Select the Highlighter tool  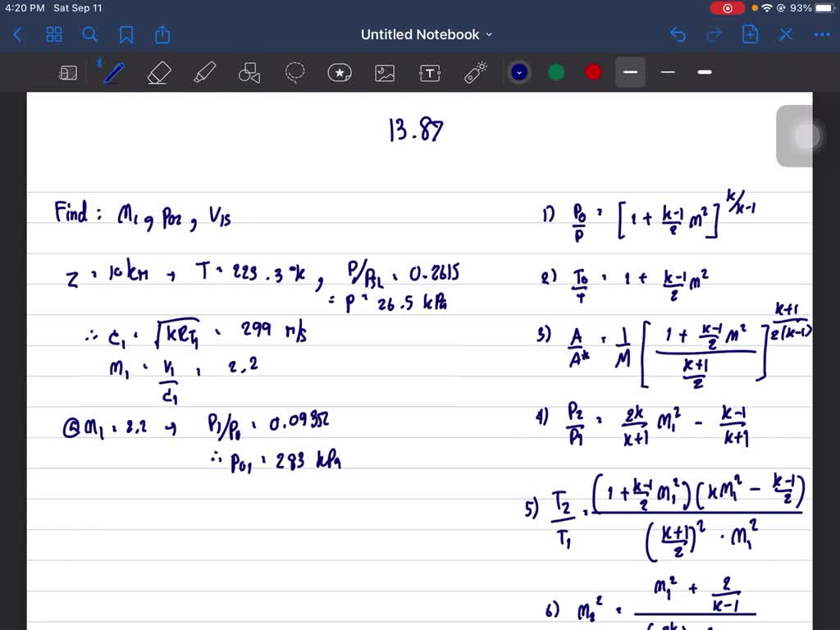pos(203,73)
